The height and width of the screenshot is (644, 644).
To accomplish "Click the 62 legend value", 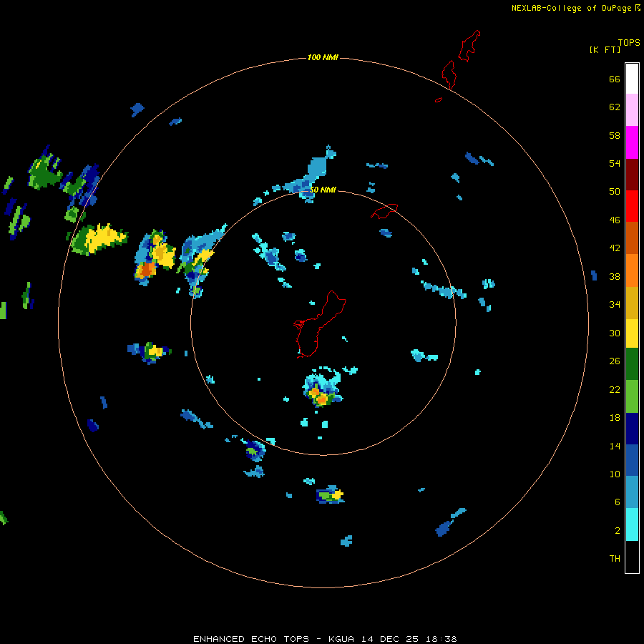I will click(x=615, y=107).
